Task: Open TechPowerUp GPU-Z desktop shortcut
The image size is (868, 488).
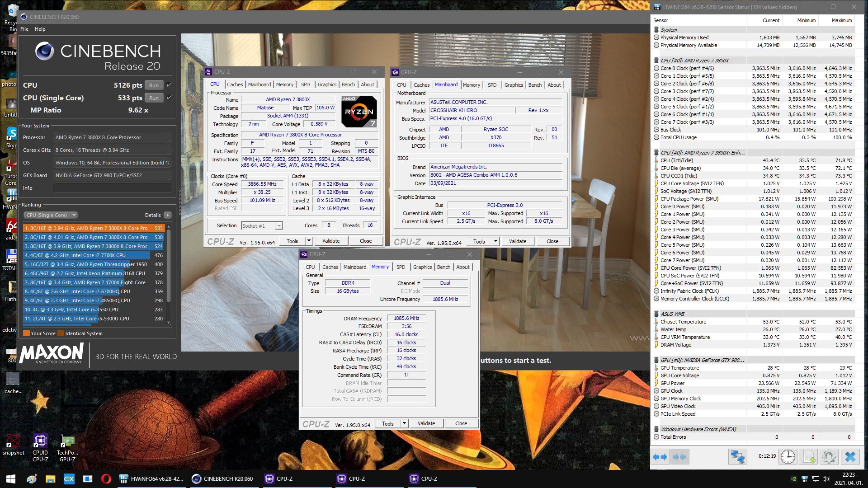Action: [67, 448]
